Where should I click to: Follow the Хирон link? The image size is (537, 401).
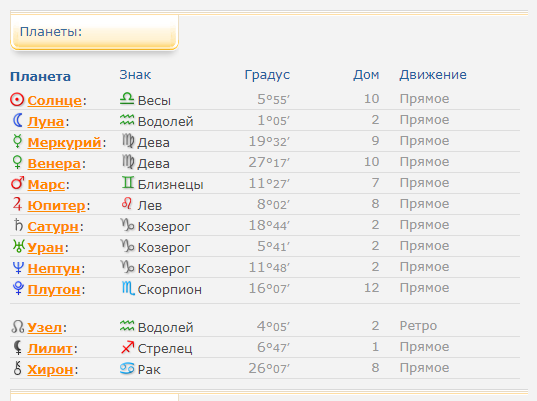pos(50,370)
